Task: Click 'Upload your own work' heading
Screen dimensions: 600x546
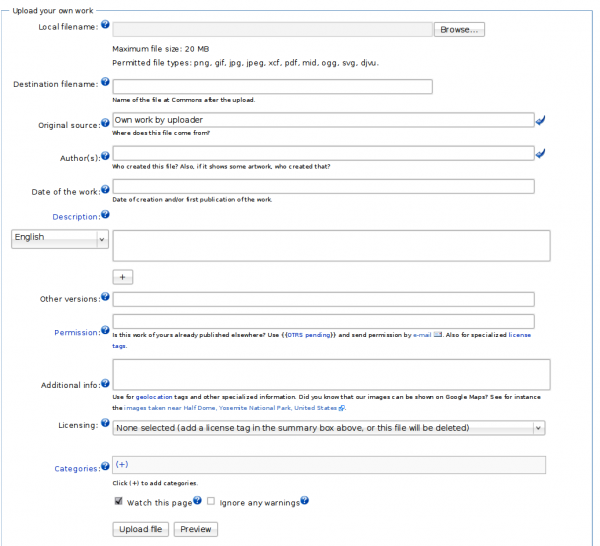Action: 53,11
